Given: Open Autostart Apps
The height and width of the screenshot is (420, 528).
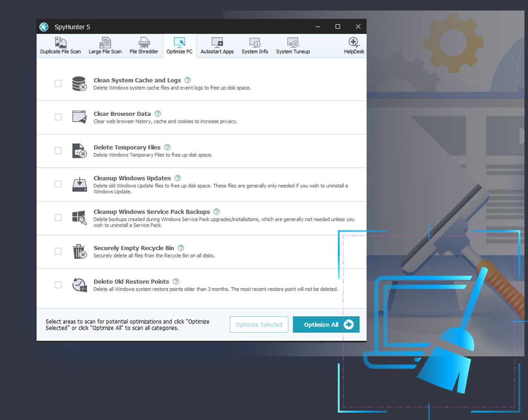Looking at the screenshot, I should (217, 45).
